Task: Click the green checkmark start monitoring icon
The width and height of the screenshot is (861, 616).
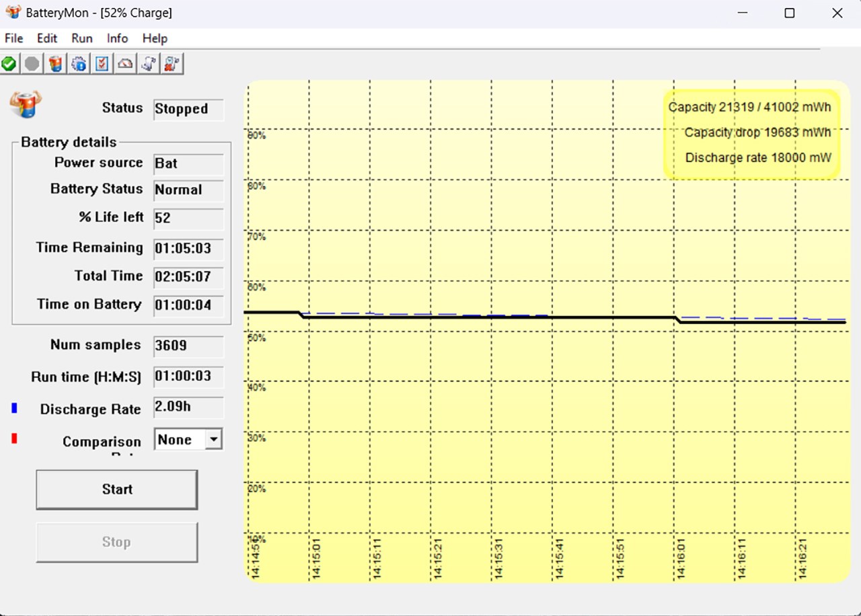Action: [9, 64]
